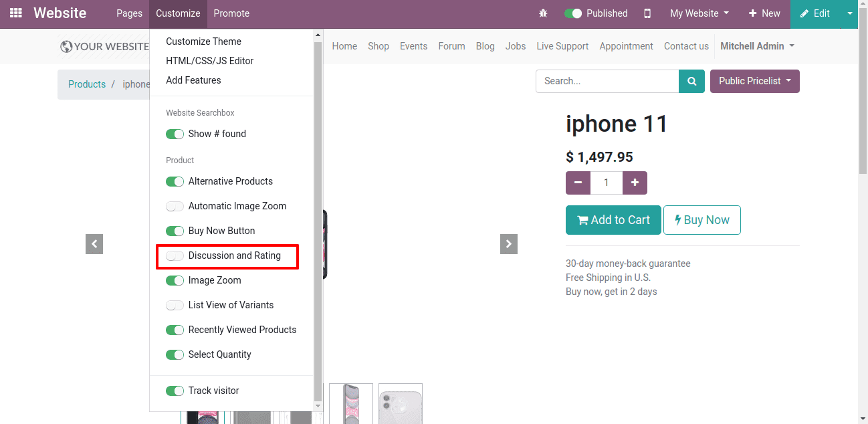Click the $ 1,497.95 price text
The height and width of the screenshot is (424, 868).
coord(599,157)
